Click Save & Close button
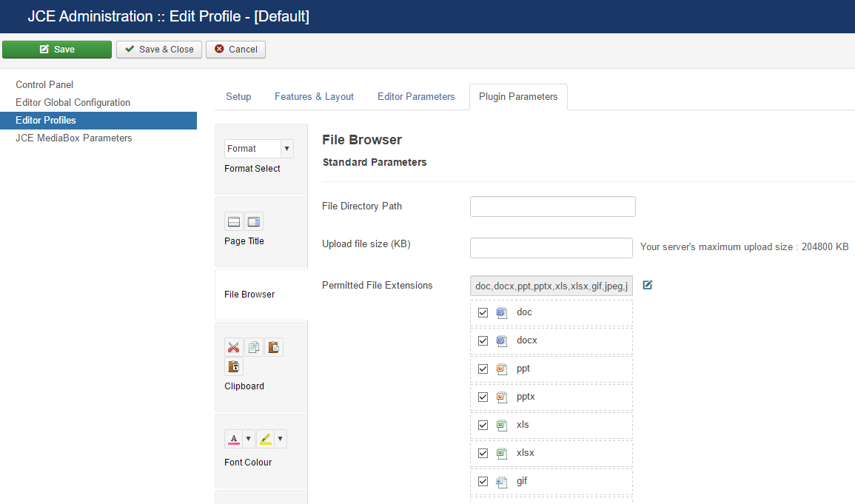This screenshot has width=855, height=504. tap(158, 50)
